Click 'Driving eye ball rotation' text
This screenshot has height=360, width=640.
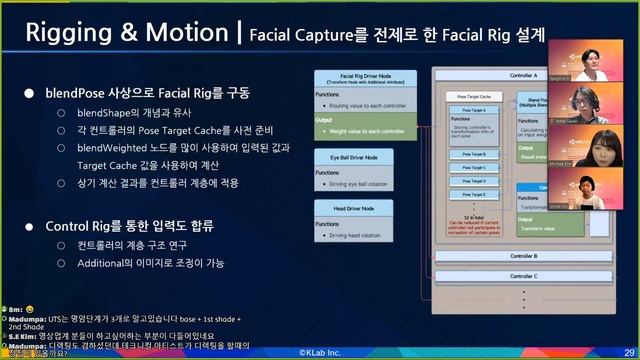click(x=358, y=184)
